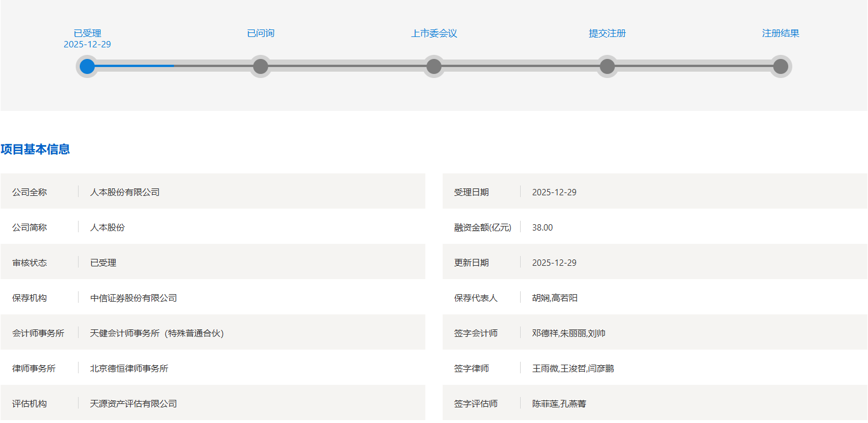Click 天健会计师事务所 accounting firm value

[157, 333]
